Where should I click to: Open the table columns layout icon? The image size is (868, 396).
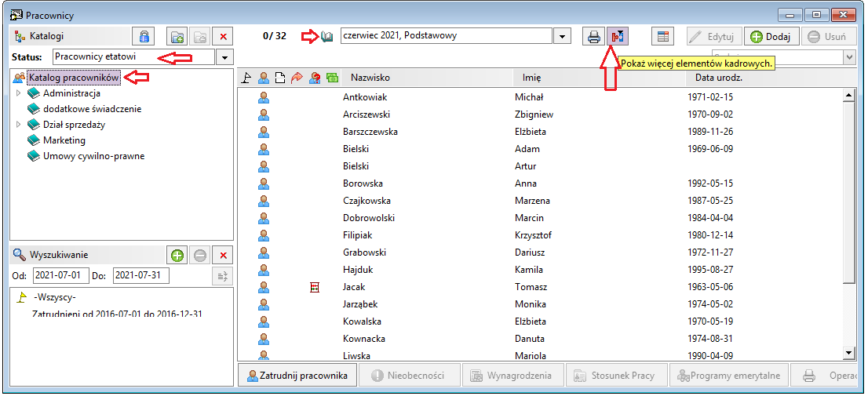click(662, 37)
